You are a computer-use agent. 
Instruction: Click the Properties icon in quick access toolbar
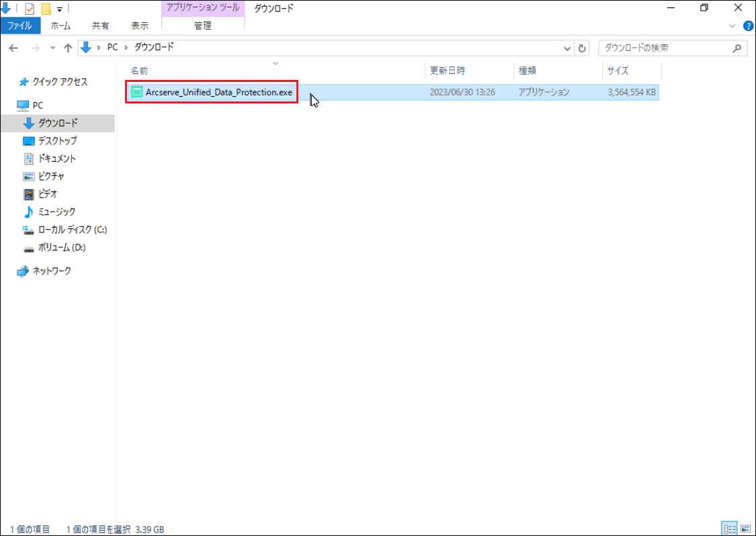[x=30, y=9]
